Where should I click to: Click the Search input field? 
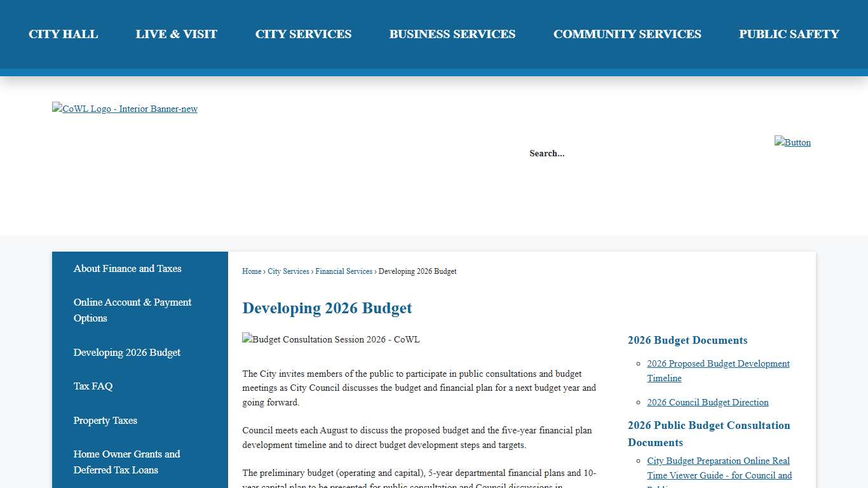click(x=546, y=153)
